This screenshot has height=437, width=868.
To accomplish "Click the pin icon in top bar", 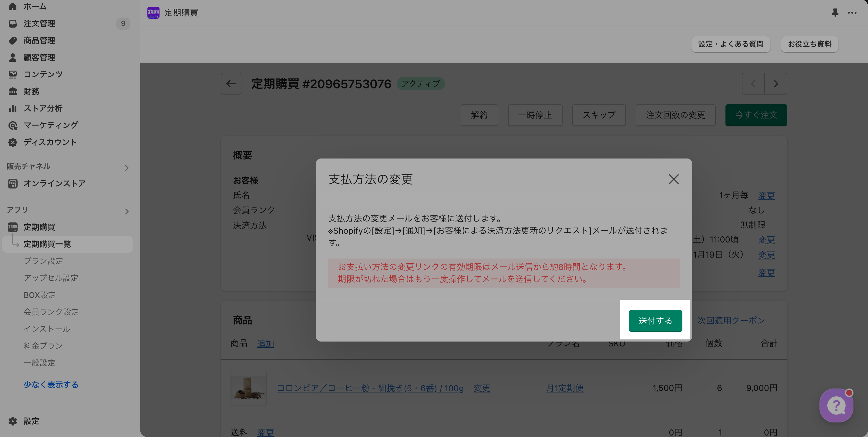I will (835, 13).
